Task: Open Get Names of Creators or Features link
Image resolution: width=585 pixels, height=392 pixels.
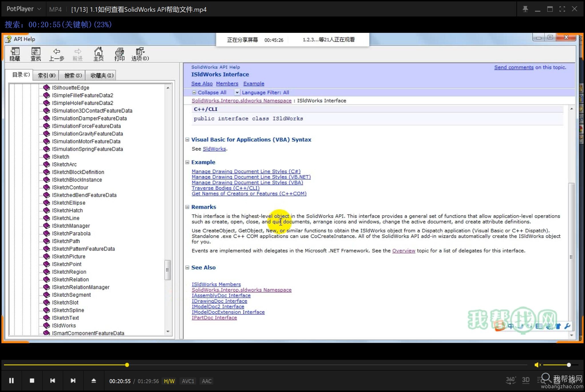Action: (249, 194)
